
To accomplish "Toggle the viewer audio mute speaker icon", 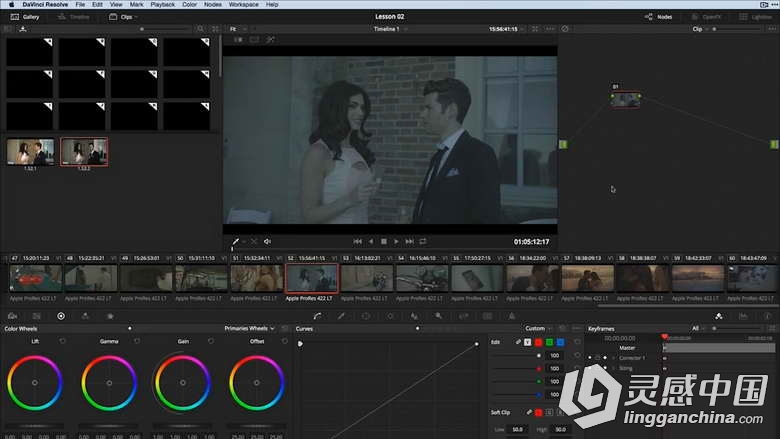I will pos(267,242).
